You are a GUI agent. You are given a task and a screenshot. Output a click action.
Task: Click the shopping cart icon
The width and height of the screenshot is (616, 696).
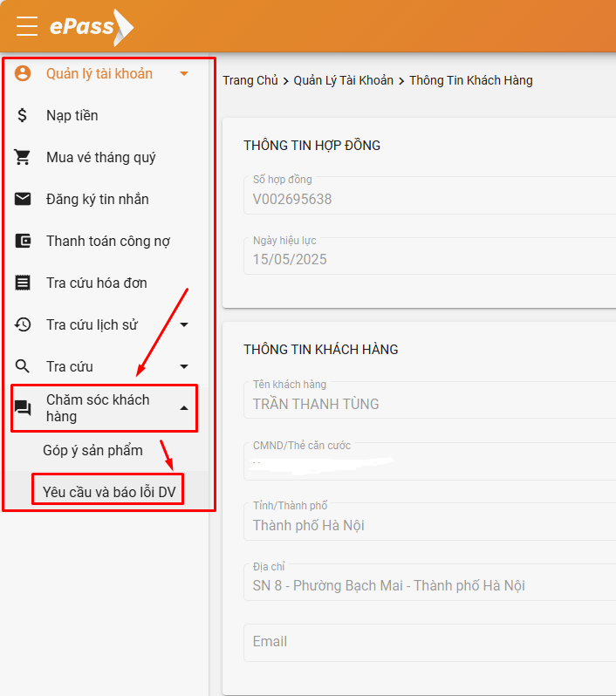(x=24, y=157)
